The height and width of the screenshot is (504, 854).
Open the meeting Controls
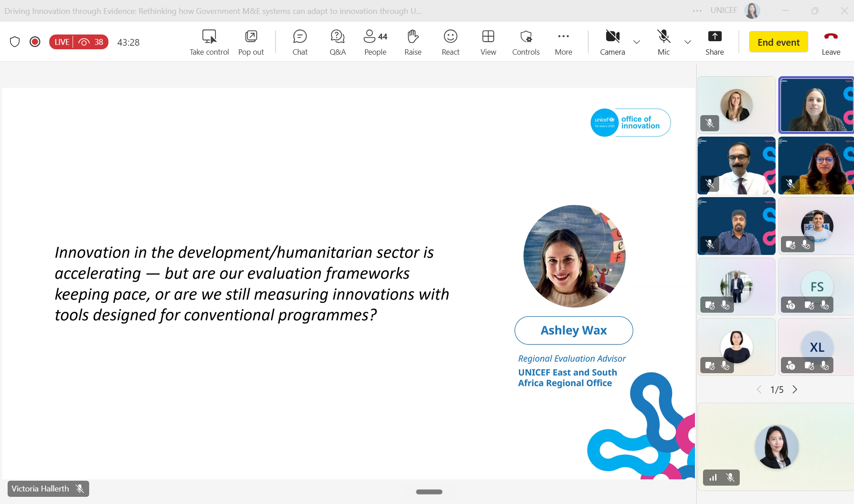click(x=526, y=42)
